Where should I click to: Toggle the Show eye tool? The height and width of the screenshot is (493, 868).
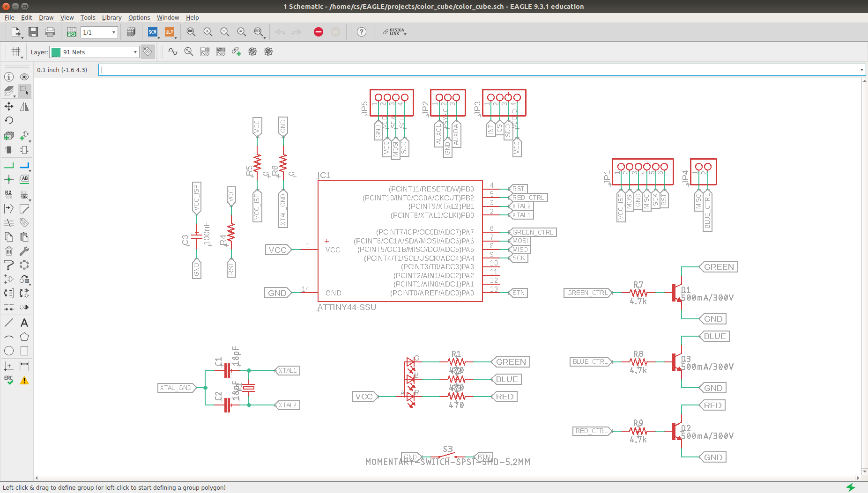click(x=24, y=77)
